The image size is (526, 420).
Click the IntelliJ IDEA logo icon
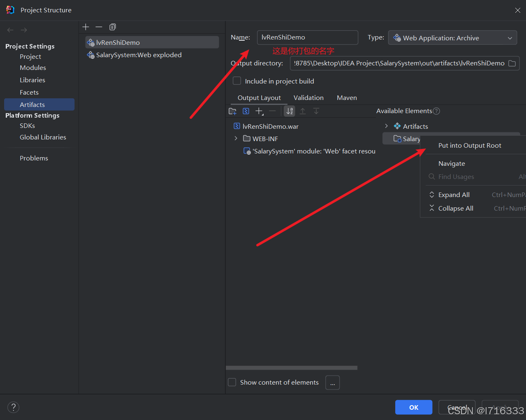[x=10, y=10]
